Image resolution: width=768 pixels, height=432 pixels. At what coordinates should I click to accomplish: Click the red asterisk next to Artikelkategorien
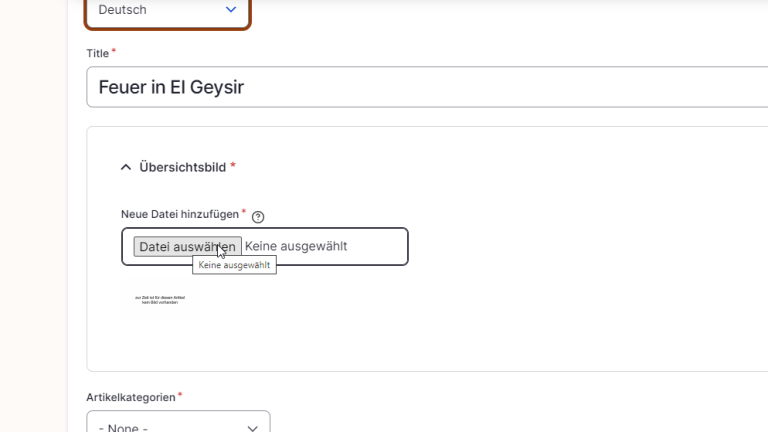click(x=180, y=394)
